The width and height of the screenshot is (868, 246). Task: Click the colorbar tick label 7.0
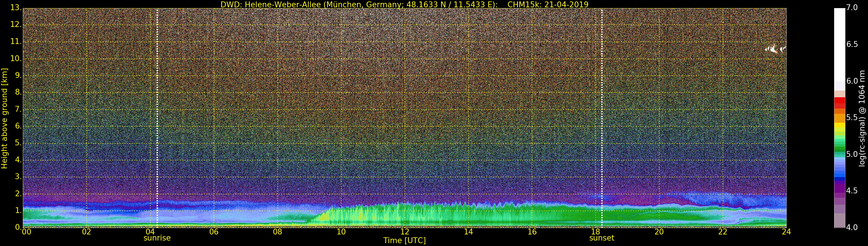point(852,8)
